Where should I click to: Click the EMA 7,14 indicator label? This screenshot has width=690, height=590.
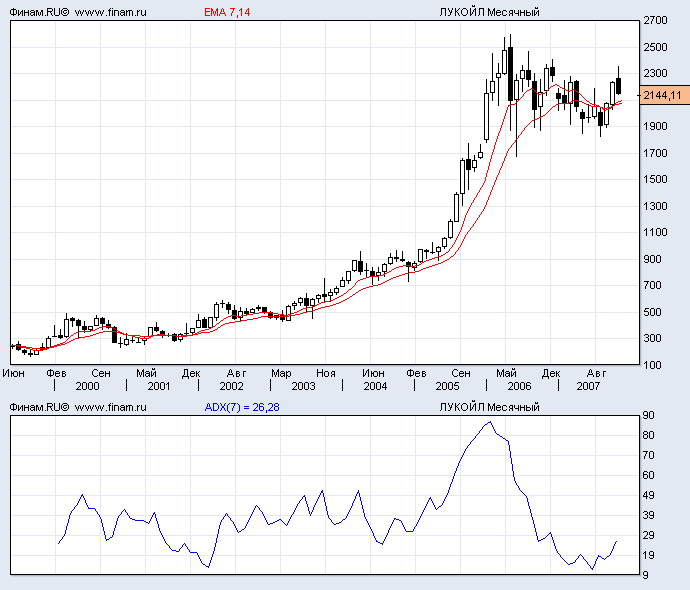point(227,12)
